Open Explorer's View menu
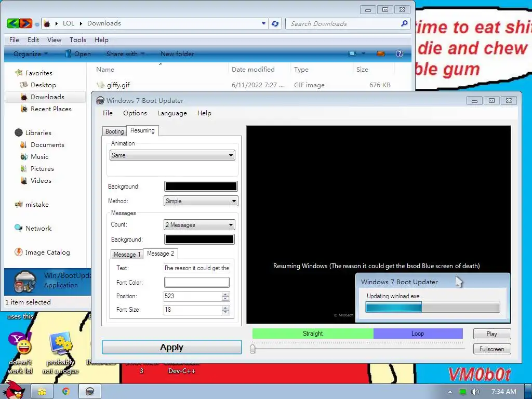532x399 pixels. [x=54, y=39]
